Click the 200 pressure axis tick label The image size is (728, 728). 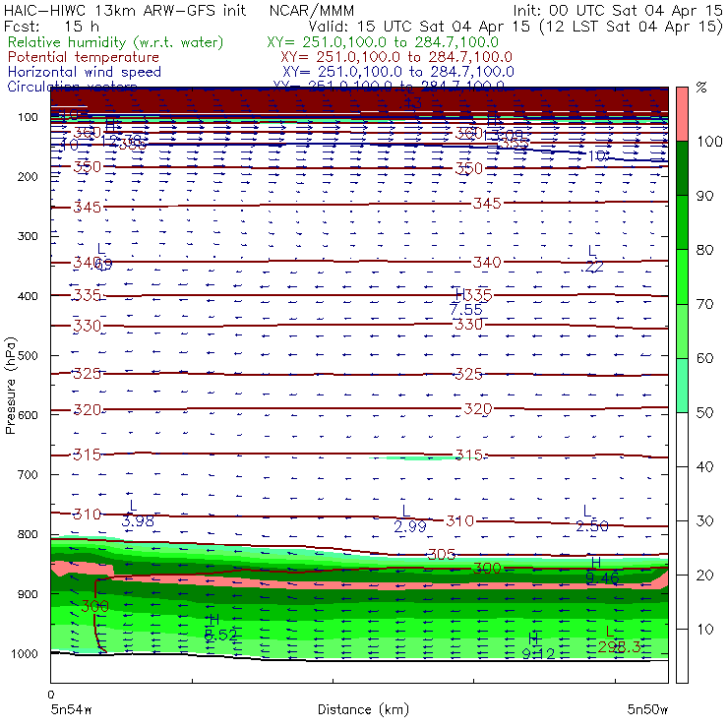[x=28, y=176]
